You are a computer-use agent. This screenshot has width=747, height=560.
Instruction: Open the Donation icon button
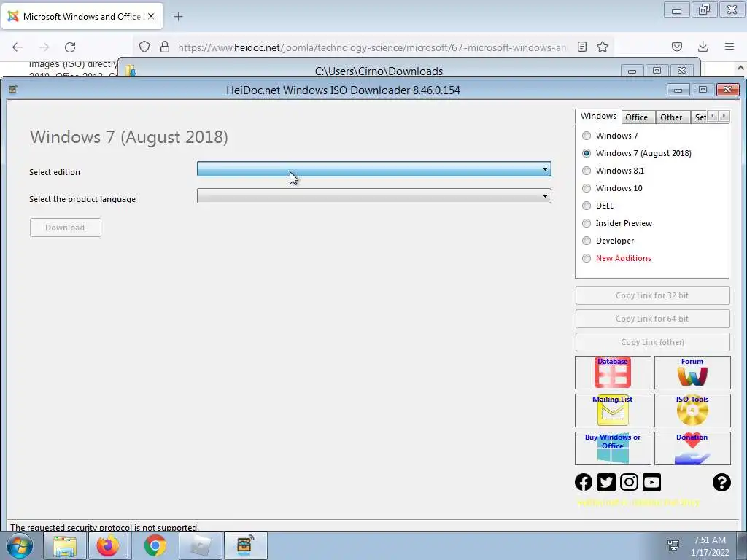point(692,448)
